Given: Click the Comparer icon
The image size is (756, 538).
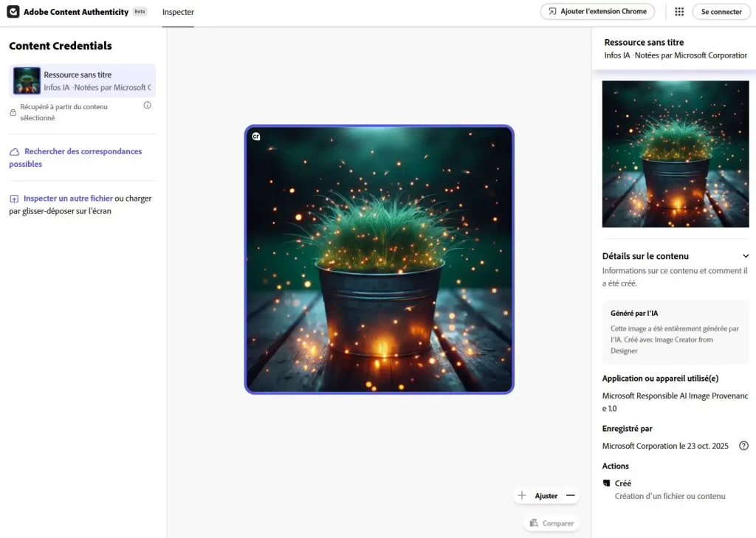Looking at the screenshot, I should click(x=534, y=523).
